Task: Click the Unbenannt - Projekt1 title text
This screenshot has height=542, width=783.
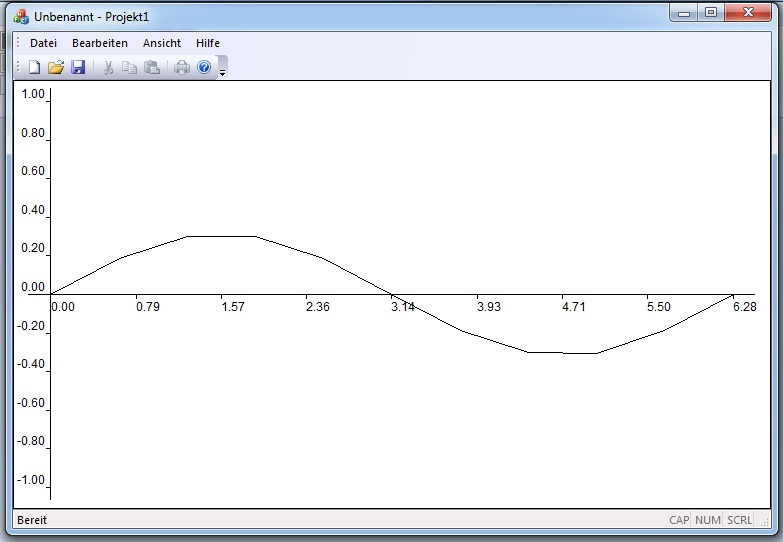Action: pyautogui.click(x=91, y=17)
